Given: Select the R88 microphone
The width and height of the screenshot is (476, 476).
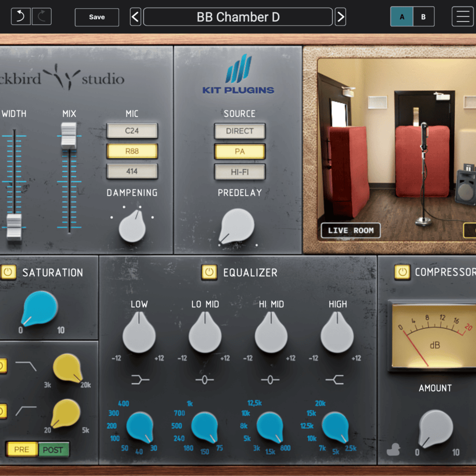Looking at the screenshot, I should (132, 151).
